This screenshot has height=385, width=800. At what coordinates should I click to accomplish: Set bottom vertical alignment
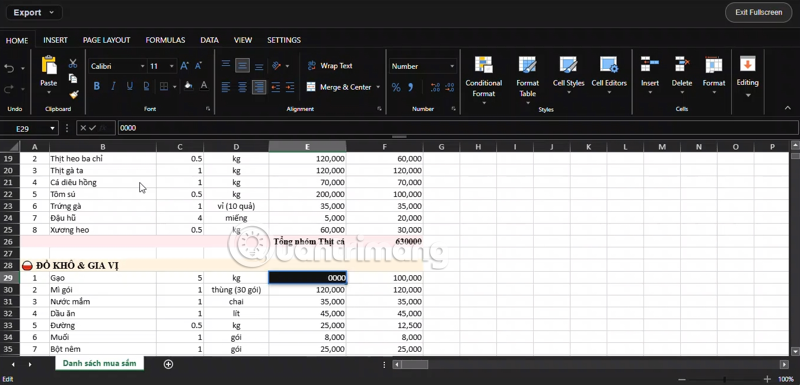click(259, 65)
